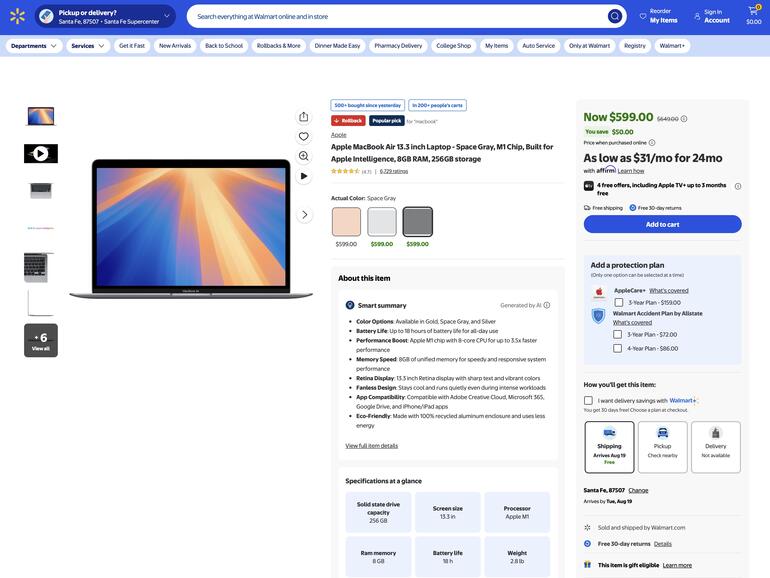Click info icon beside Price when purchased online

[652, 142]
